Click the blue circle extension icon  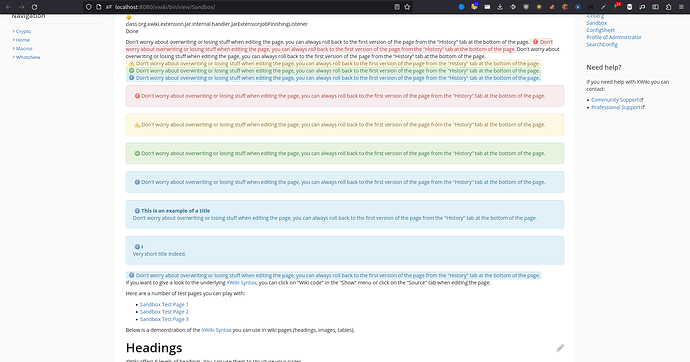462,7
